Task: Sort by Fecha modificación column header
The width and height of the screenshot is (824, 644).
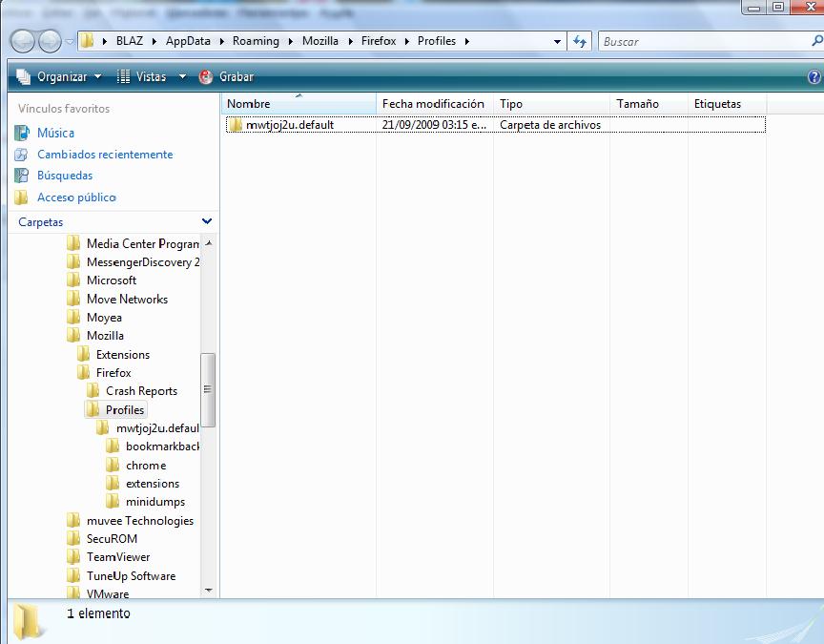Action: (x=433, y=103)
